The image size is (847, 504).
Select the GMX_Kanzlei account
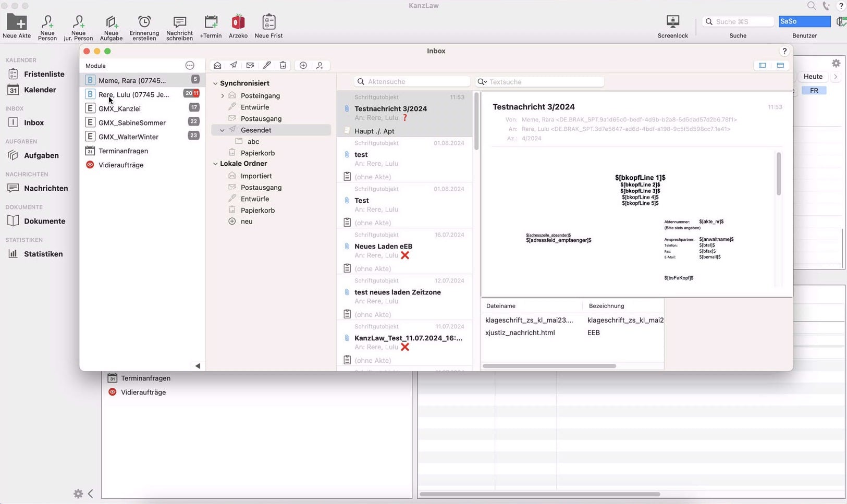(142, 108)
